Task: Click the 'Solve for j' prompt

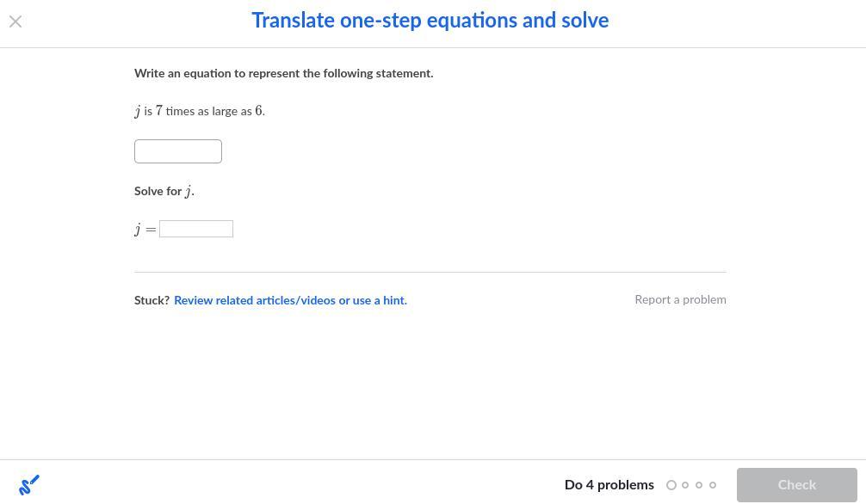Action: [164, 191]
